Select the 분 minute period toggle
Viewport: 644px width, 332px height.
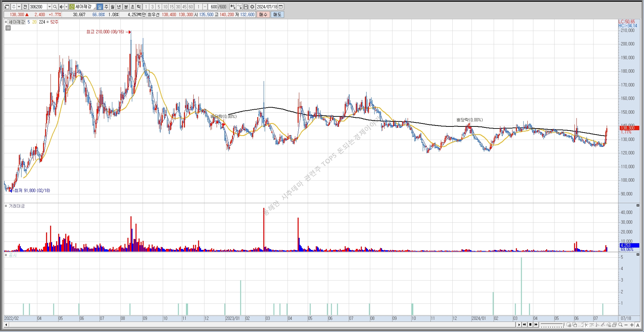(x=126, y=7)
